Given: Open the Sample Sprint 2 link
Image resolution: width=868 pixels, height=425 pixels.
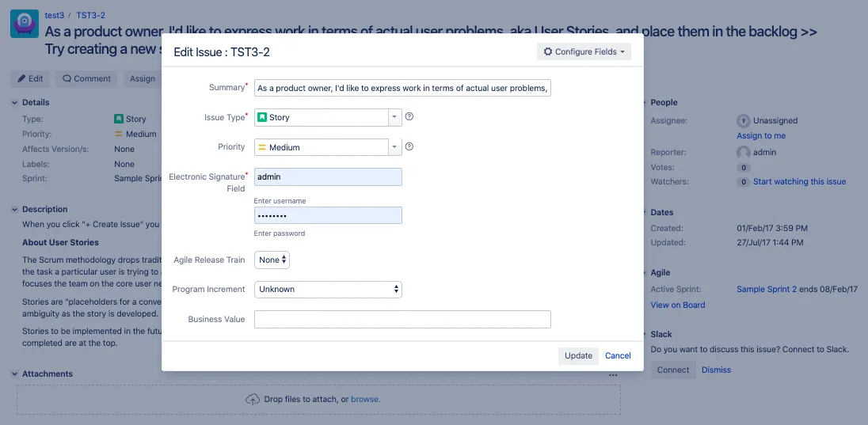Looking at the screenshot, I should 767,290.
